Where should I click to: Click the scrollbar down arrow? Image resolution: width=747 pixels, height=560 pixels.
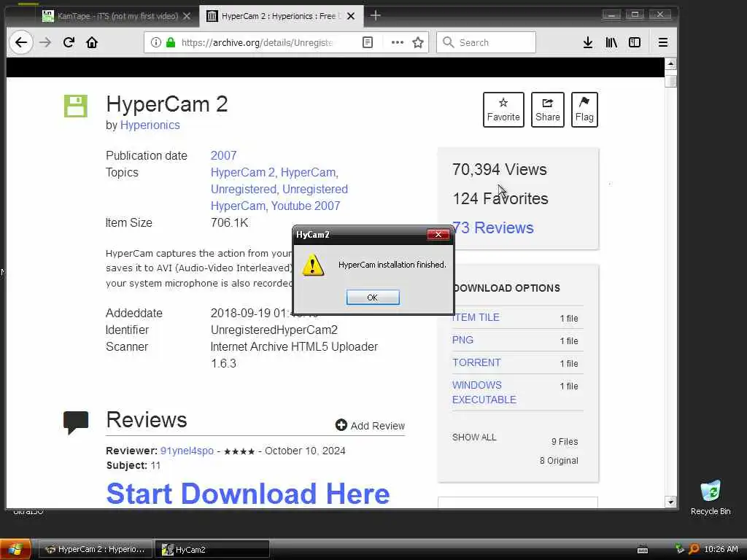671,502
